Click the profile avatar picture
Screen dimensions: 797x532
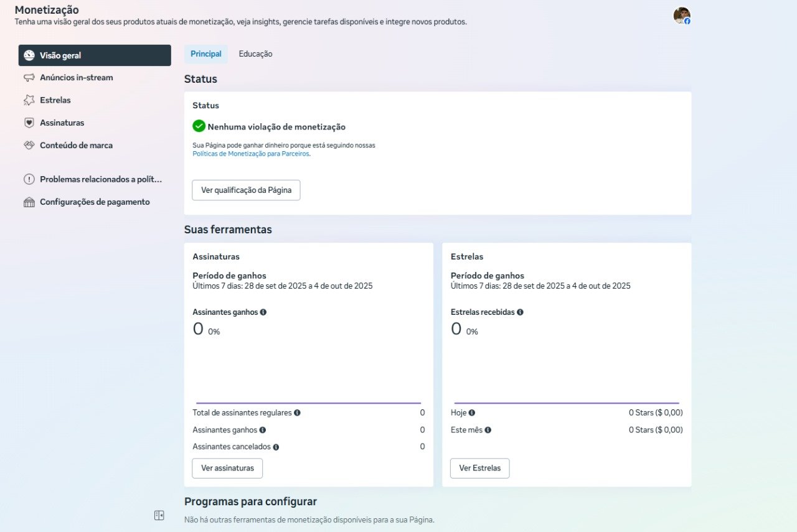coord(681,16)
